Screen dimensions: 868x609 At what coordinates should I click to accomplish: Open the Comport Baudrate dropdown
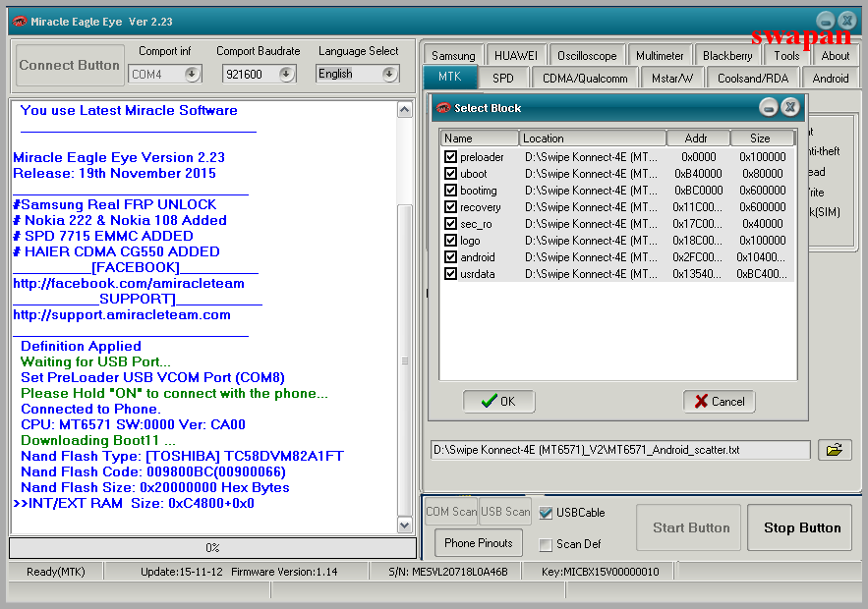[x=286, y=74]
